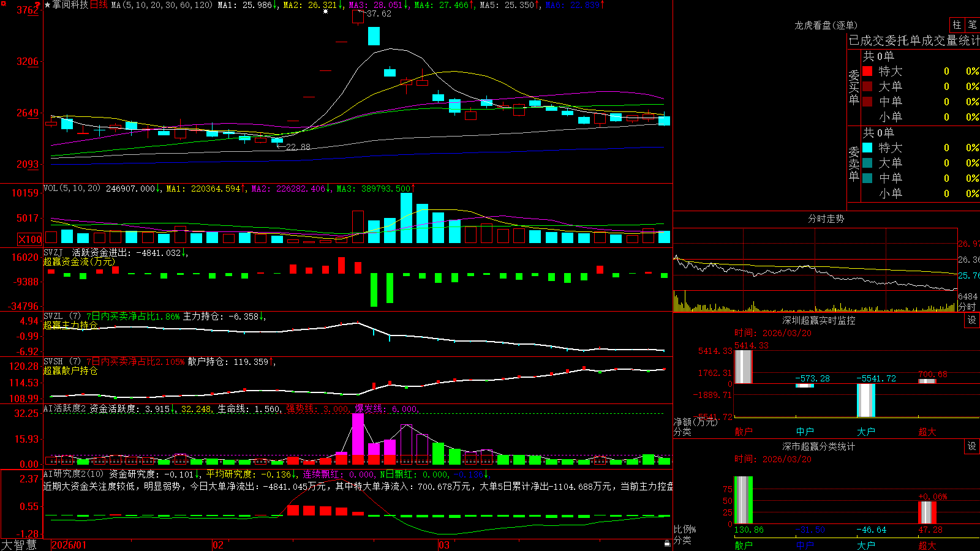Click the X100 volume unit box

click(x=29, y=239)
